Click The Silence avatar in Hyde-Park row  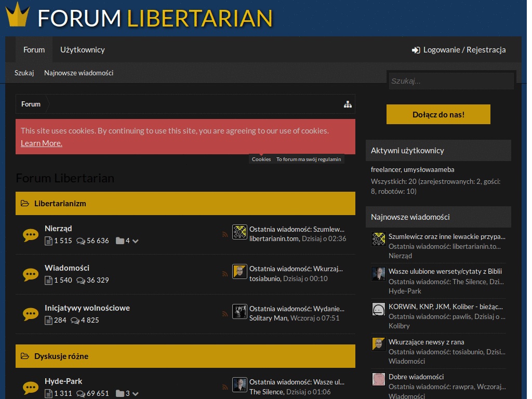[x=240, y=385]
